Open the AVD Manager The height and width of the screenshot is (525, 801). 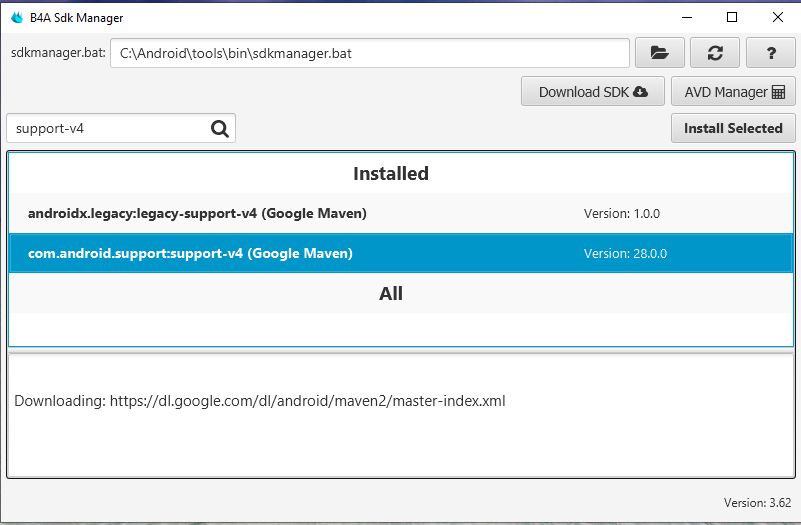tap(734, 92)
